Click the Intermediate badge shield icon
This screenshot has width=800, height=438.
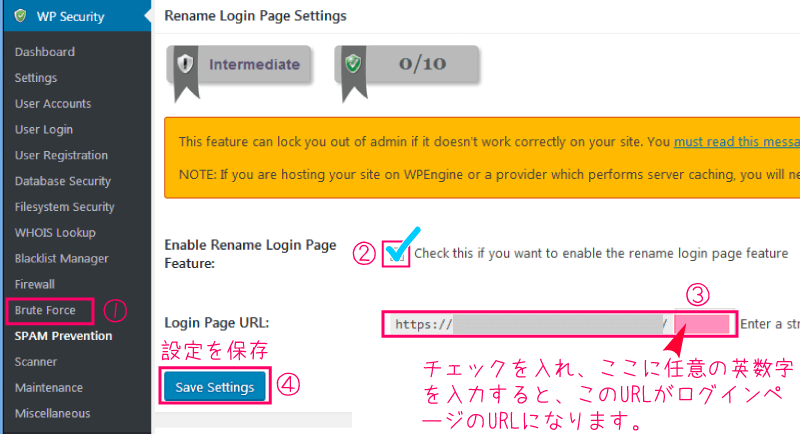coord(185,64)
